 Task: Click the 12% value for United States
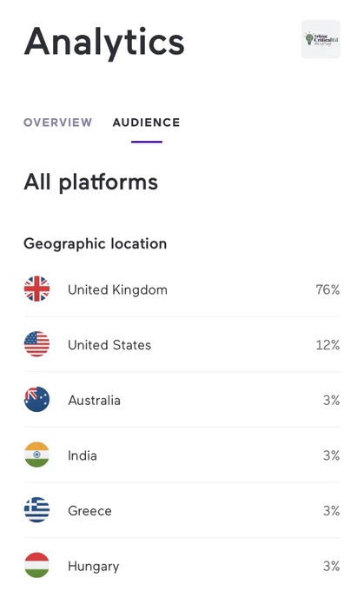point(328,345)
